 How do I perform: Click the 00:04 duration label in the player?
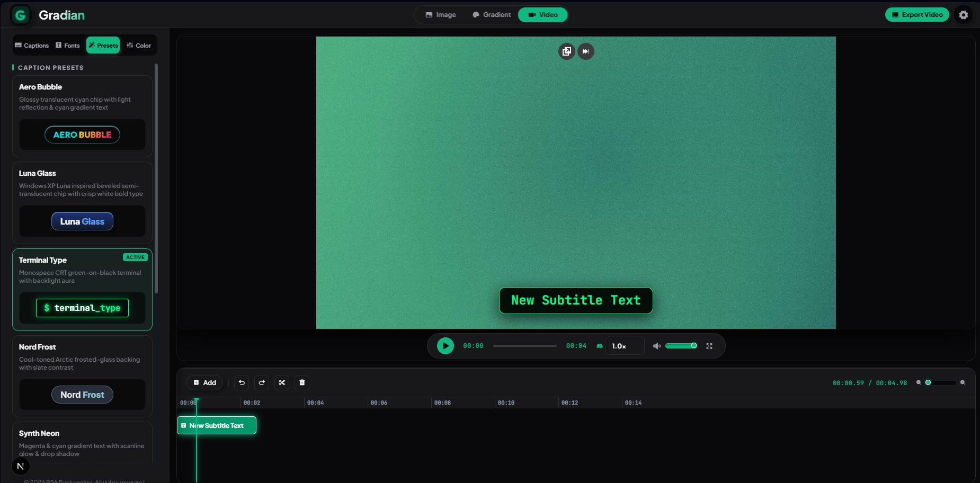click(576, 346)
